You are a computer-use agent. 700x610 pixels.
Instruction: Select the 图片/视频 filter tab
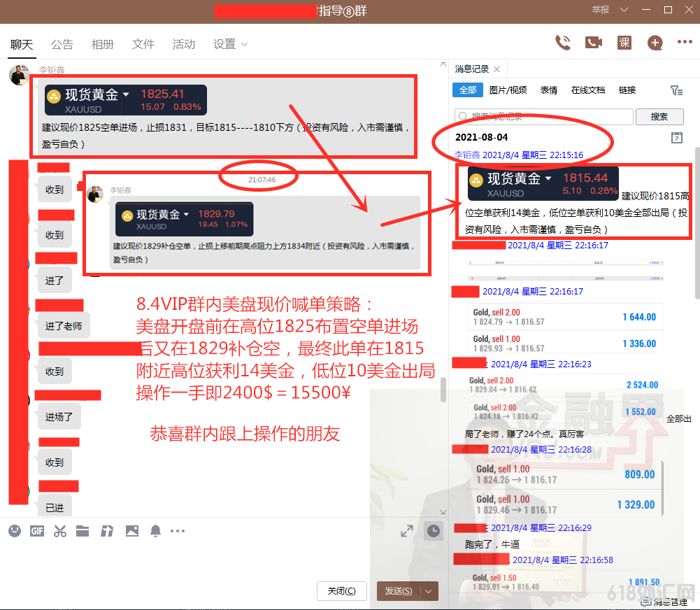coord(508,90)
